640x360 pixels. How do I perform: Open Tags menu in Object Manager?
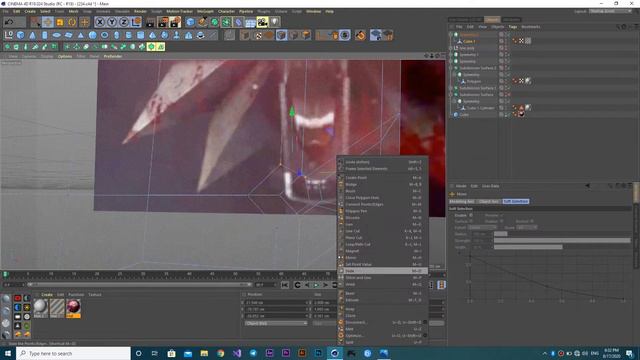pyautogui.click(x=513, y=27)
